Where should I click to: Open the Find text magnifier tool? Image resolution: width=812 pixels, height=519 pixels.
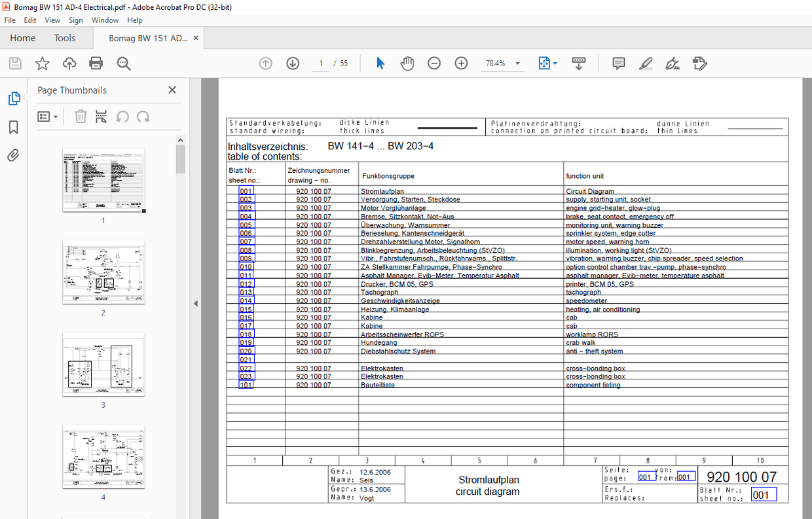[124, 63]
